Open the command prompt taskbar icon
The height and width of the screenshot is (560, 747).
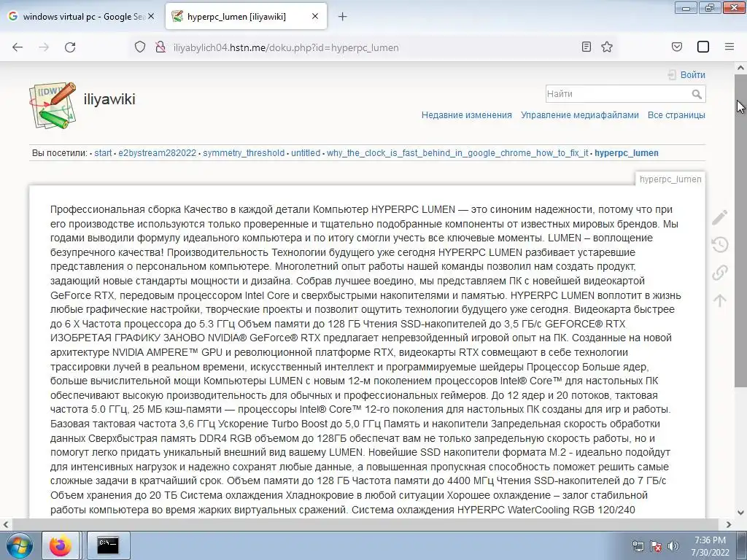coord(108,545)
